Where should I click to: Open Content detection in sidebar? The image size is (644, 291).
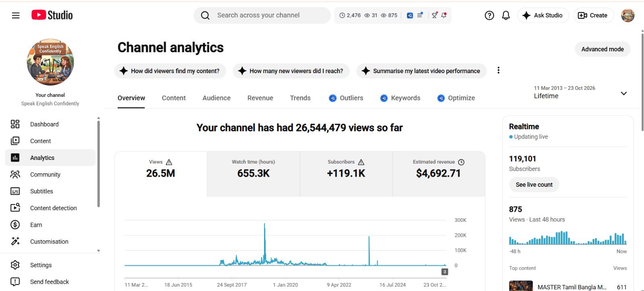tap(50, 208)
